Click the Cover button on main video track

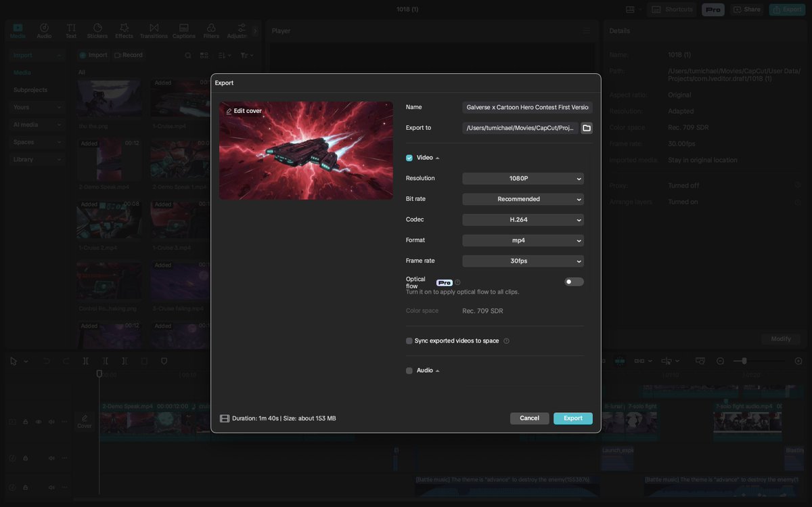point(85,422)
